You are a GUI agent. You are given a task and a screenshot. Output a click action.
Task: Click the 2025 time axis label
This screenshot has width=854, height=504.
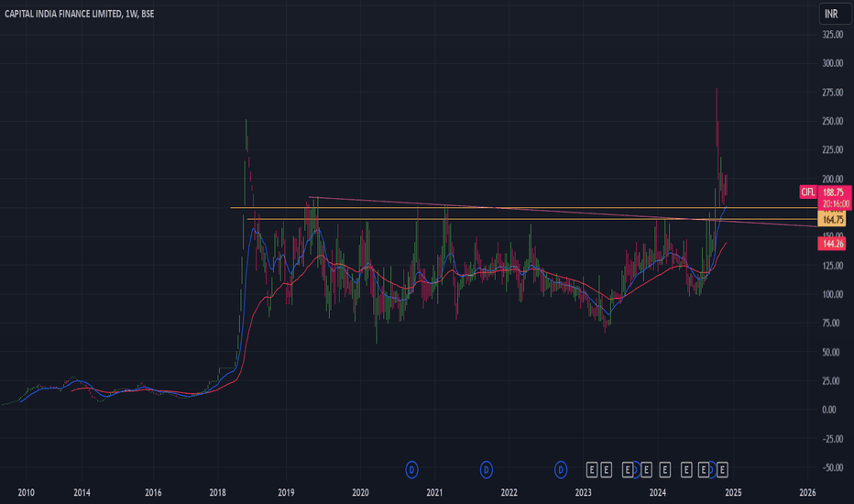point(733,493)
